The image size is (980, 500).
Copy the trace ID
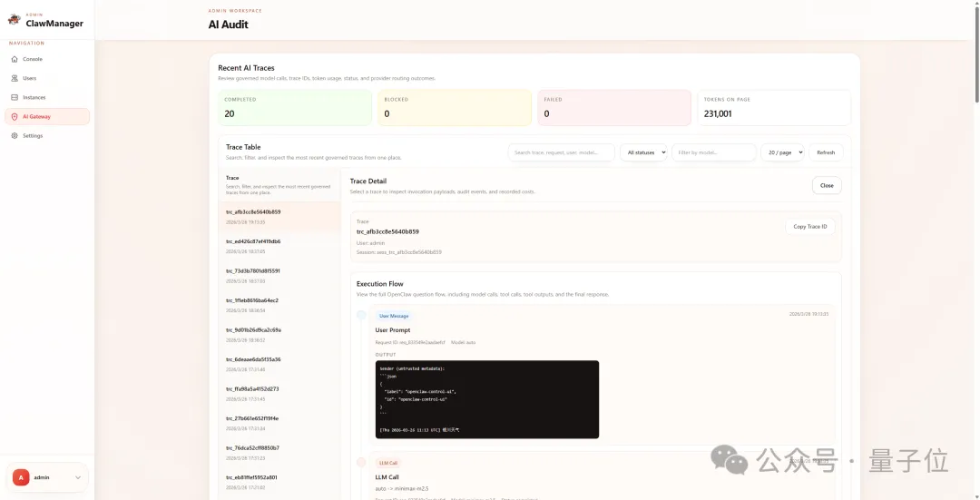pyautogui.click(x=809, y=226)
